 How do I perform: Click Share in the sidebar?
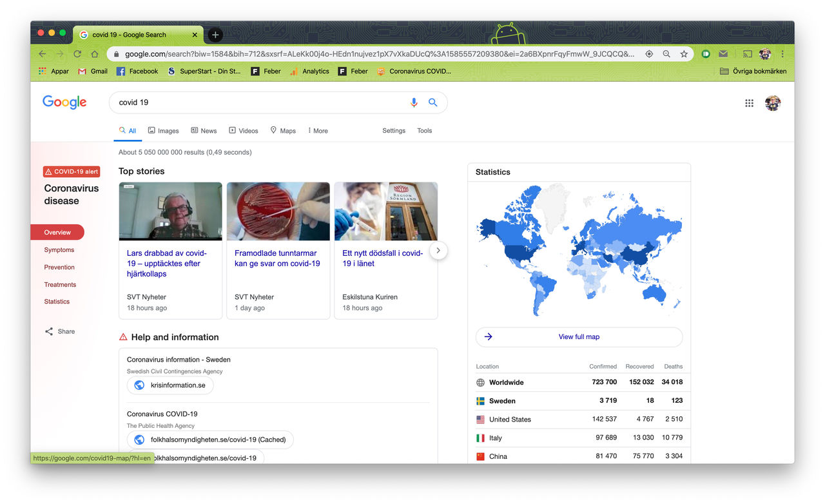coord(60,331)
